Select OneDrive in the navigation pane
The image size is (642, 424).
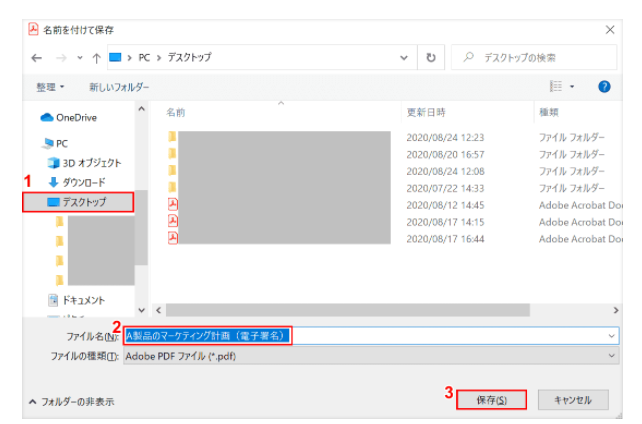(75, 117)
